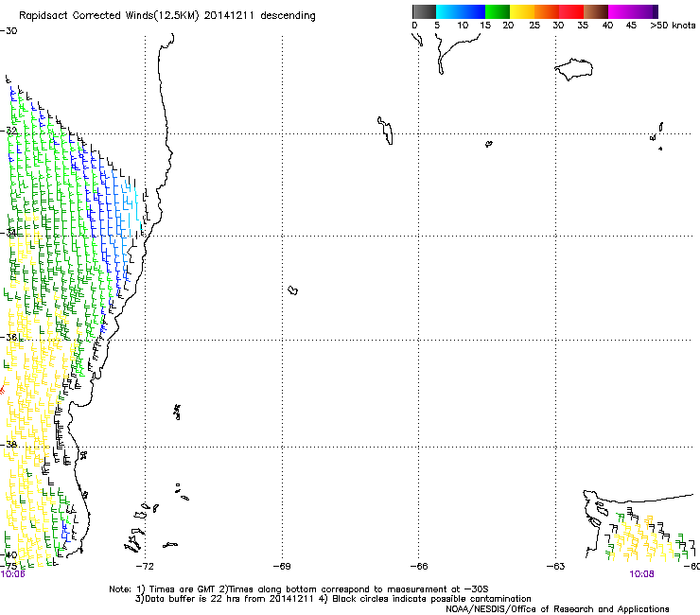Click the legend tick label '25'
This screenshot has width=700, height=615.
[x=534, y=26]
